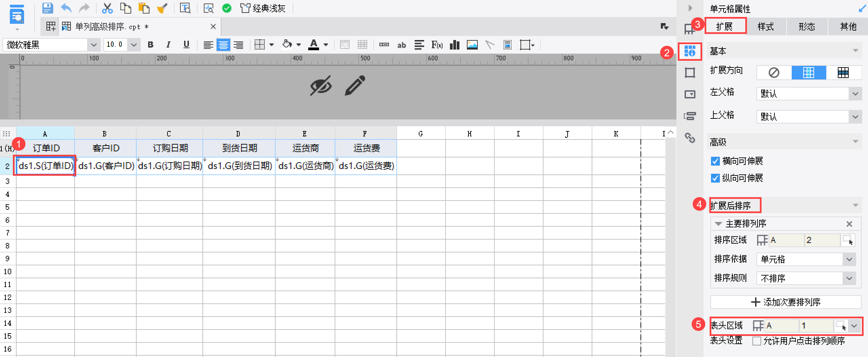This screenshot has height=357, width=868.
Task: Remove the 主要排列序 sort entry
Action: coord(849,224)
